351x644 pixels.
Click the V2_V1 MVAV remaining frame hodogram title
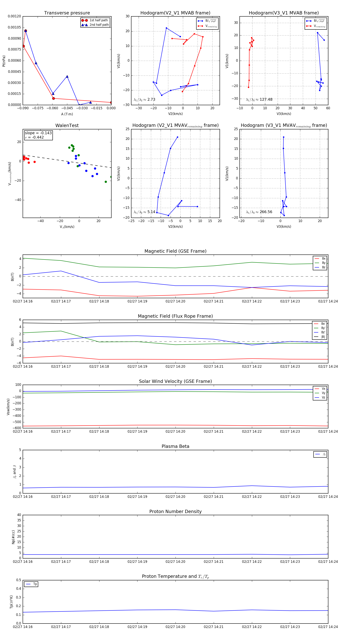point(175,125)
